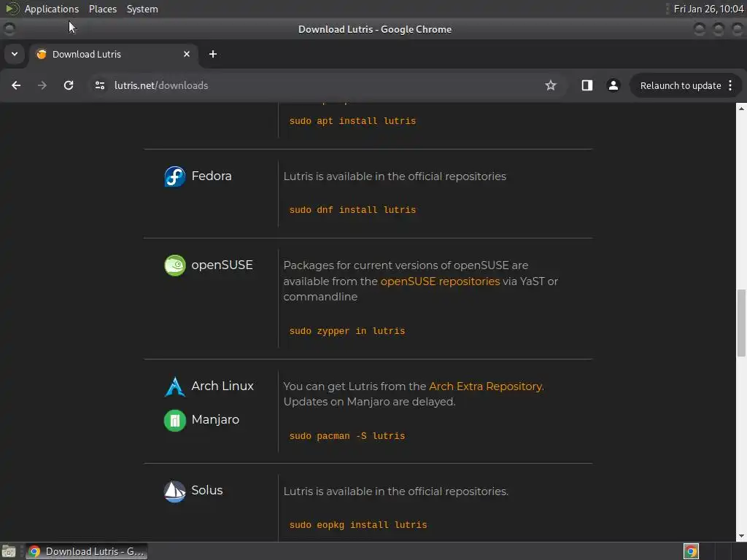This screenshot has width=747, height=560.
Task: Open the Chrome profile avatar icon
Action: coord(613,85)
